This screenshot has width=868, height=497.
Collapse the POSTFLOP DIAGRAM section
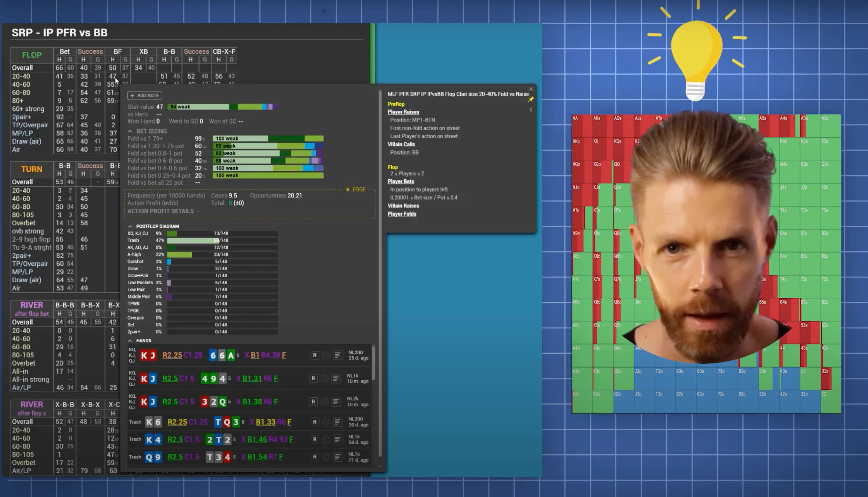(130, 226)
